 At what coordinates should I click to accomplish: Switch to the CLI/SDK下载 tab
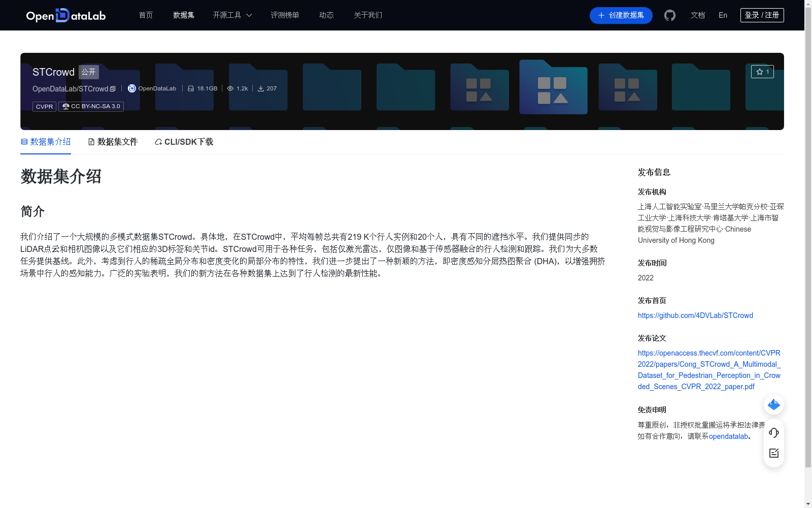tap(184, 142)
